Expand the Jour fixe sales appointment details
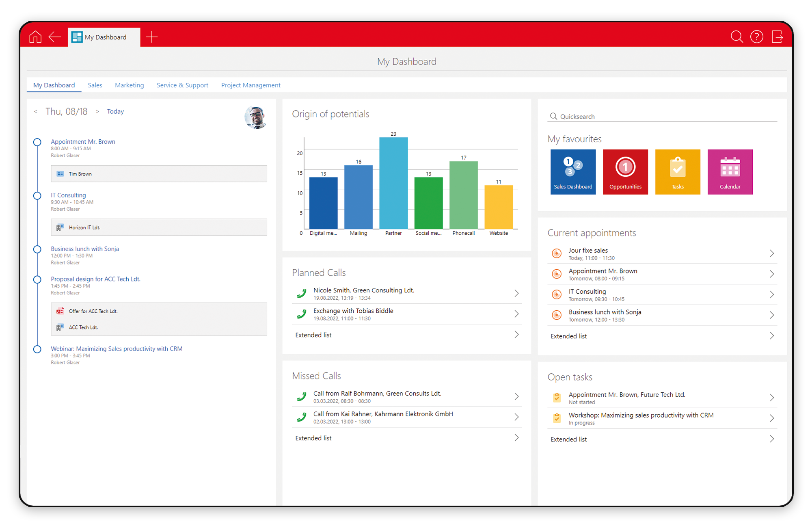The image size is (812, 528). click(771, 253)
